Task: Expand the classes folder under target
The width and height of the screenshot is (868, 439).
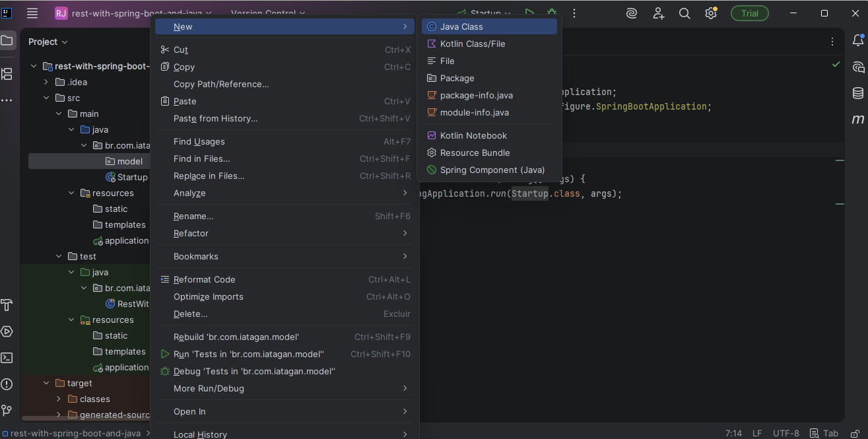Action: 59,399
